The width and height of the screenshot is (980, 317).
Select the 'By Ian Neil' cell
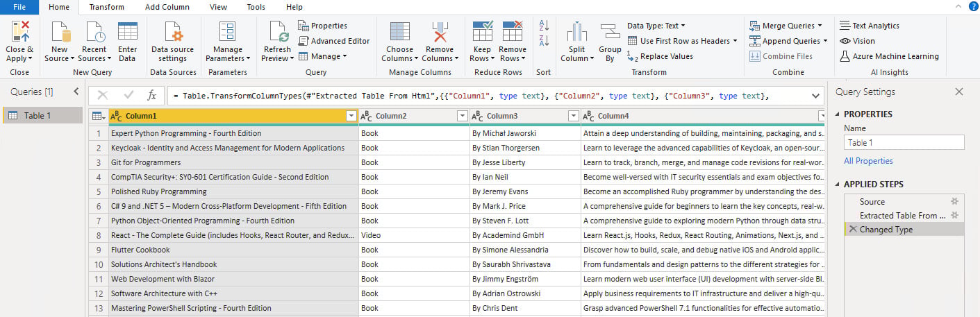[525, 177]
